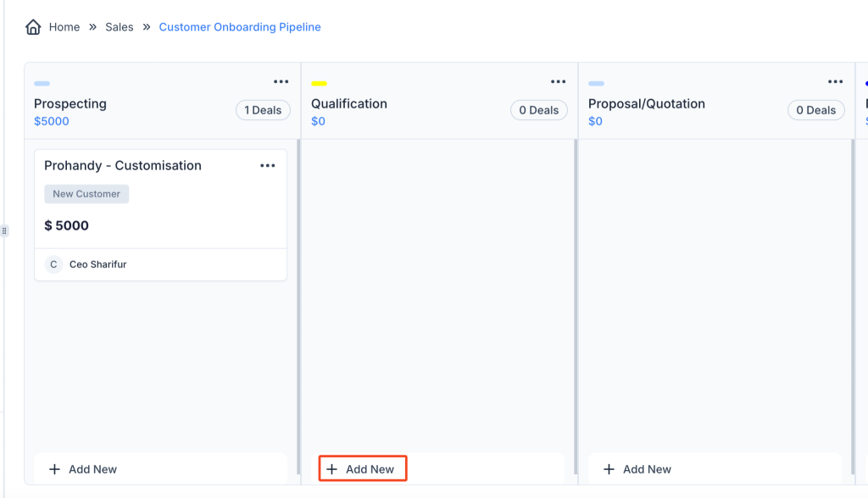
Task: Open Prohandy deal card options menu
Action: coord(268,165)
